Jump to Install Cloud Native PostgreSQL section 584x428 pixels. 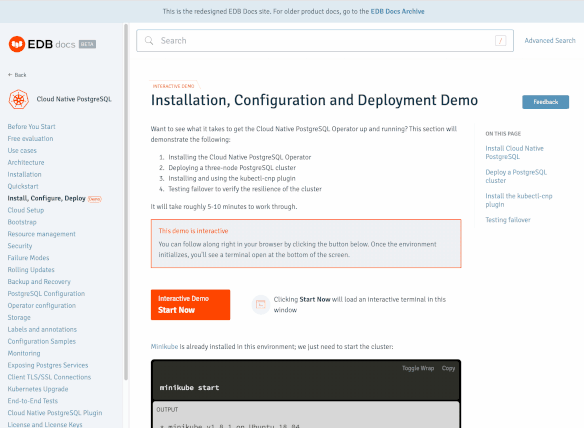[514, 152]
